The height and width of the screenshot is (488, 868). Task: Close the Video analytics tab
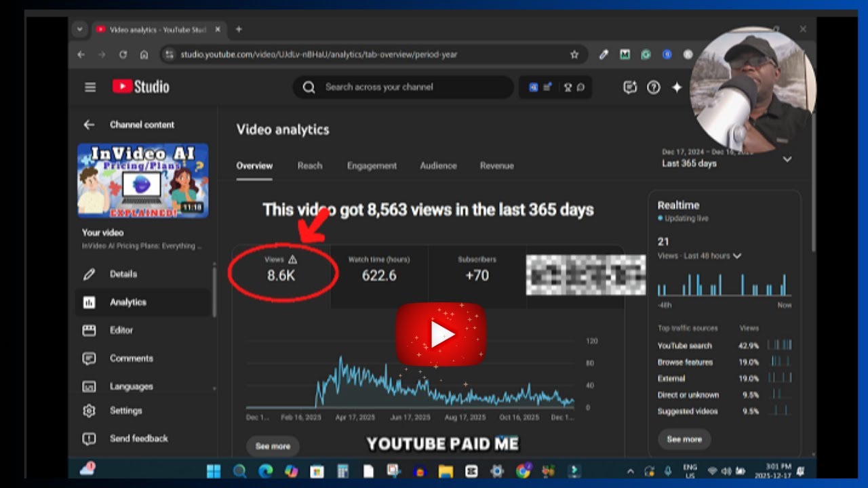pyautogui.click(x=218, y=30)
